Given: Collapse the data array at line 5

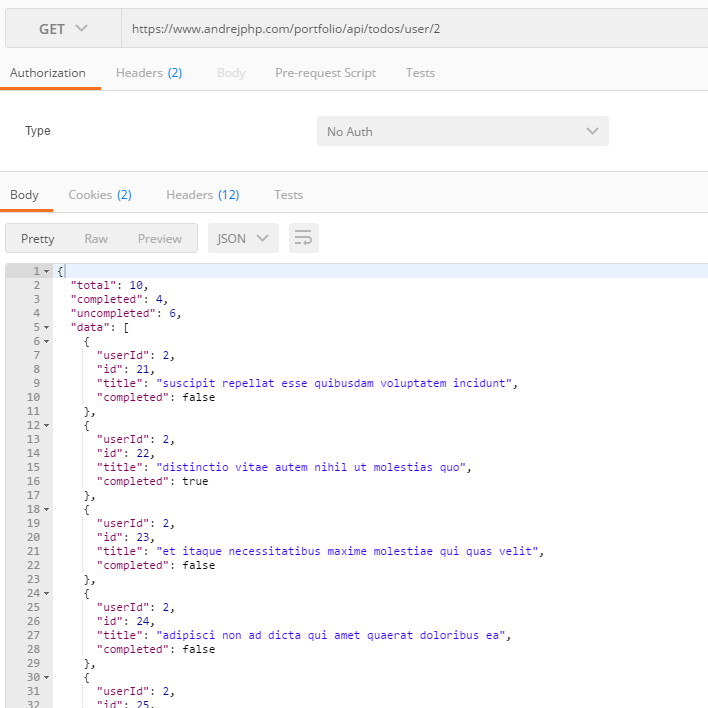Looking at the screenshot, I should pyautogui.click(x=47, y=327).
